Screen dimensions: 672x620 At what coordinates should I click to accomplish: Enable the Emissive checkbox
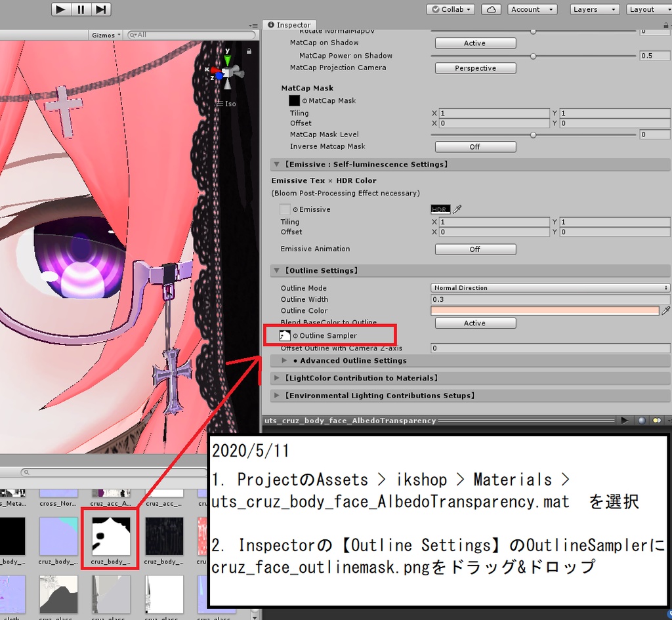[284, 209]
